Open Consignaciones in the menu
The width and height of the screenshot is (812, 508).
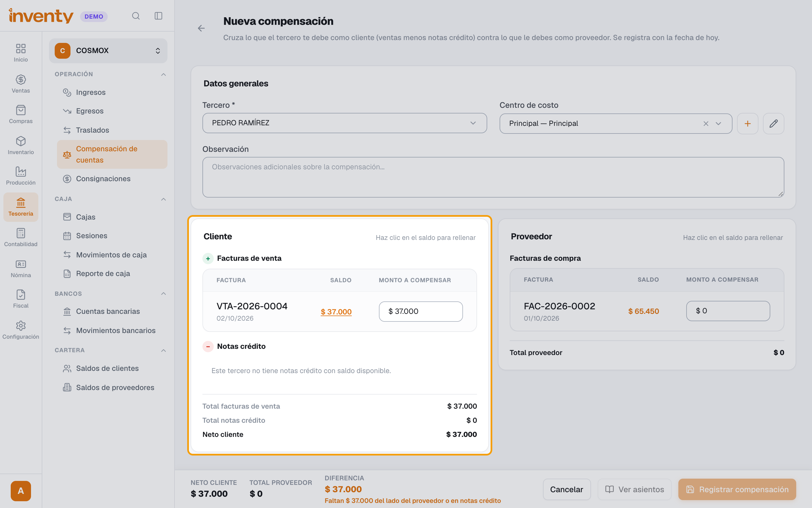112,179
